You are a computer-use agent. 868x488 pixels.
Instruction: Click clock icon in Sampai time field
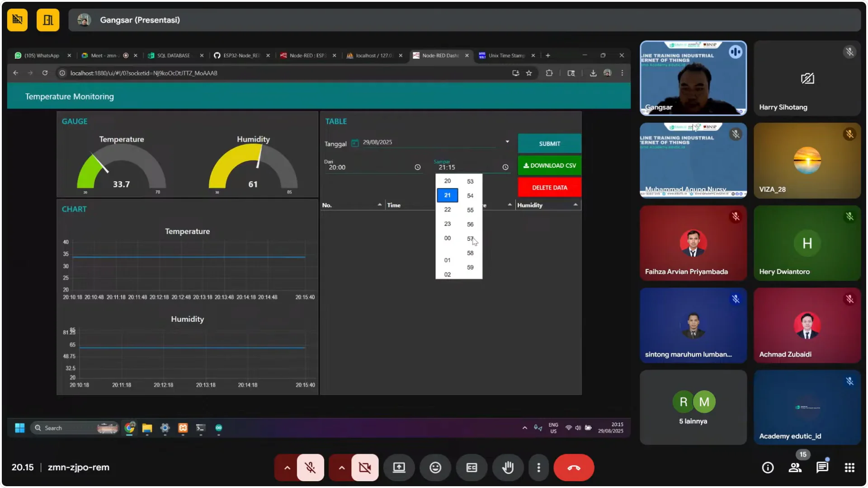505,167
